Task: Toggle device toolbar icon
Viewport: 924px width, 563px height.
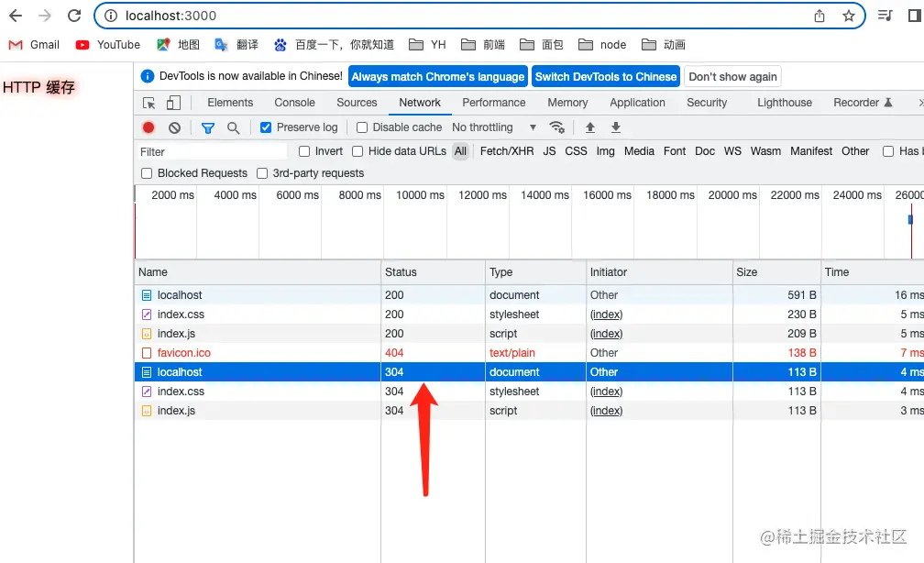Action: (x=173, y=104)
